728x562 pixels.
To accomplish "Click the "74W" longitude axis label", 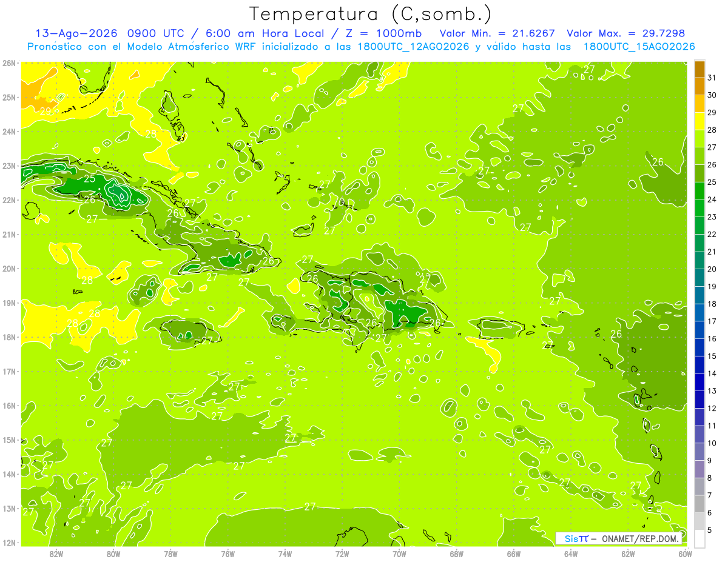I will point(285,554).
